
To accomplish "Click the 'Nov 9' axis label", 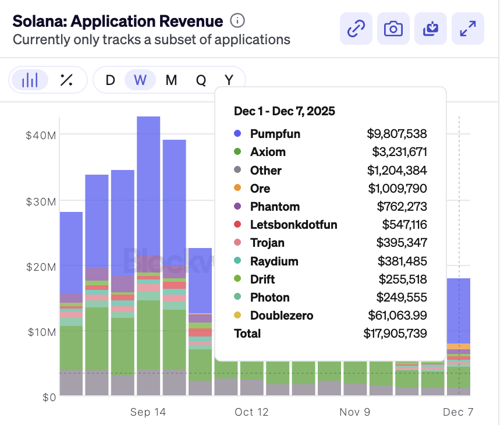I will (x=355, y=412).
